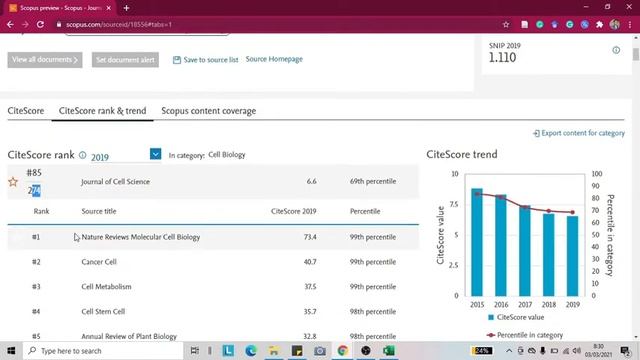This screenshot has height=360, width=640.
Task: Toggle the CiteScore value legend swatch
Action: [x=491, y=318]
